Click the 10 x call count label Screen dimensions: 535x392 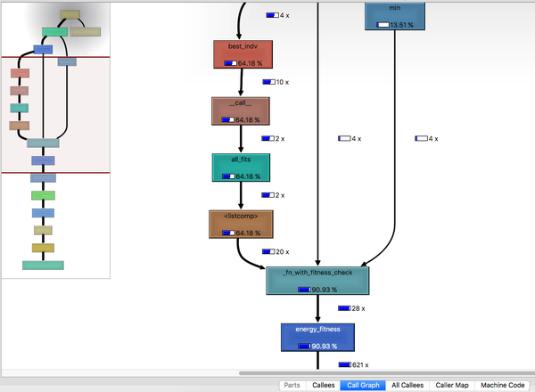276,82
